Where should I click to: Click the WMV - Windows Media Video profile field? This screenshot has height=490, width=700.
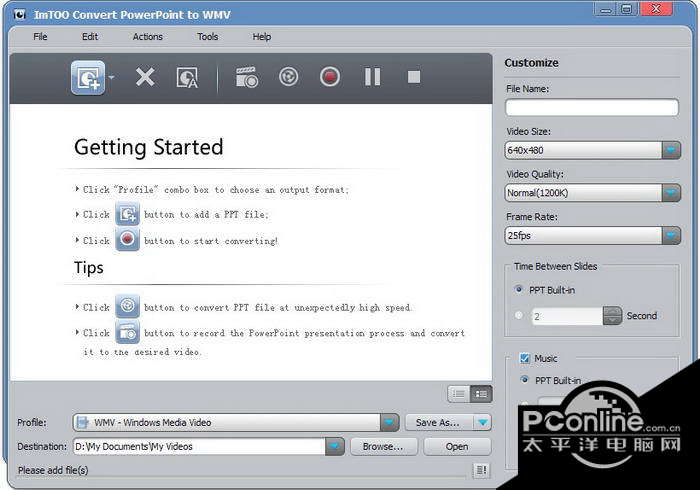click(x=227, y=422)
